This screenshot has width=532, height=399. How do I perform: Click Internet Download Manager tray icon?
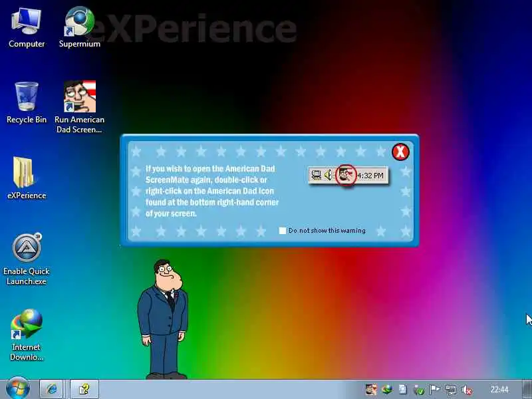point(387,390)
